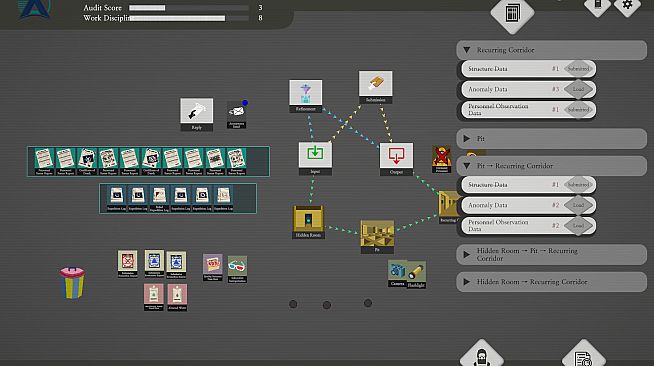
Task: Click the trash bin icon
Action: (x=72, y=283)
